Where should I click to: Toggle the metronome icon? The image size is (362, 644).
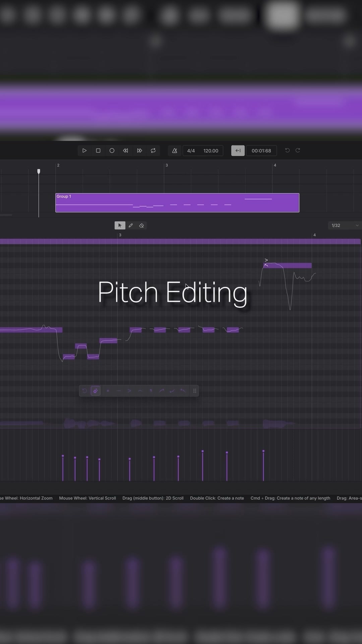click(175, 151)
